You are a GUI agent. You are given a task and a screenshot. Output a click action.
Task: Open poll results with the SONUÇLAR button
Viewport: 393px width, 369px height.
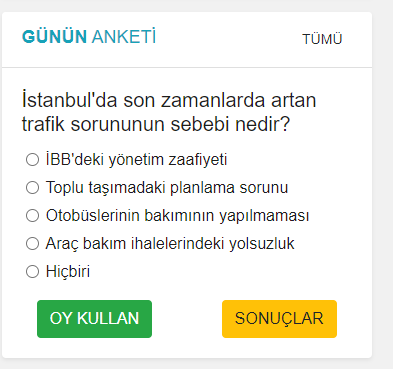pyautogui.click(x=279, y=319)
